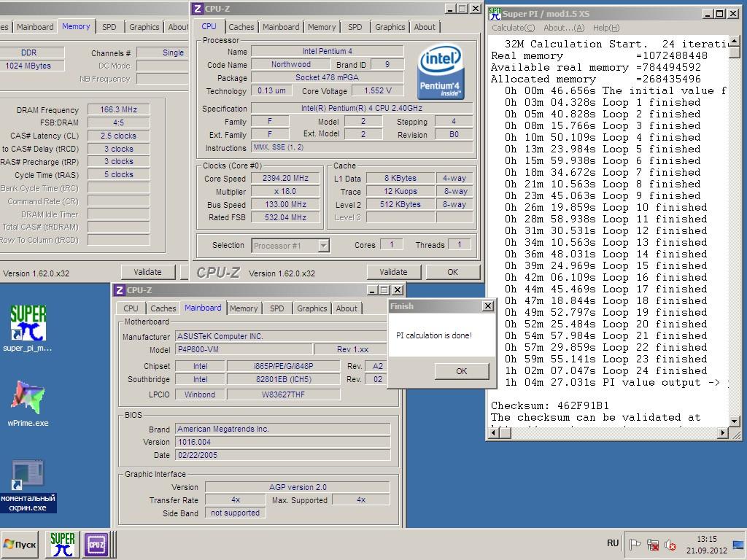Click the Checksum 462F91B1 line
Viewport: 747px width, 560px height.
coord(550,405)
